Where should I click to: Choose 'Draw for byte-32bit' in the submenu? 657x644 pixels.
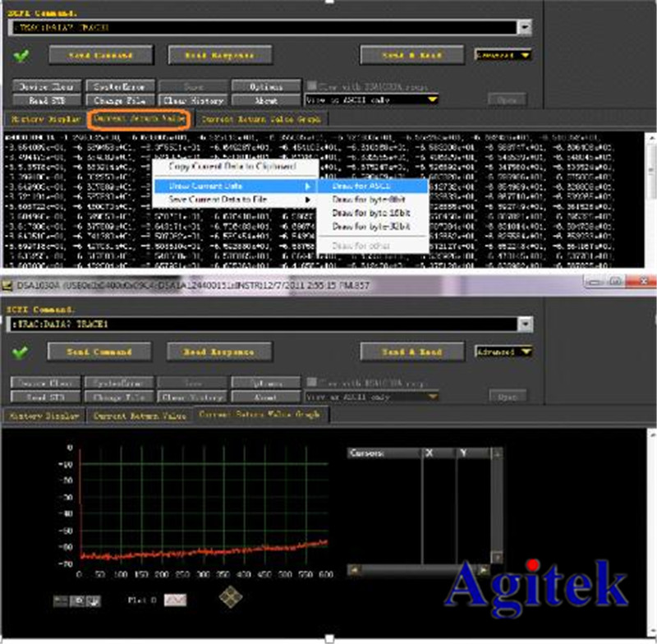click(x=373, y=227)
